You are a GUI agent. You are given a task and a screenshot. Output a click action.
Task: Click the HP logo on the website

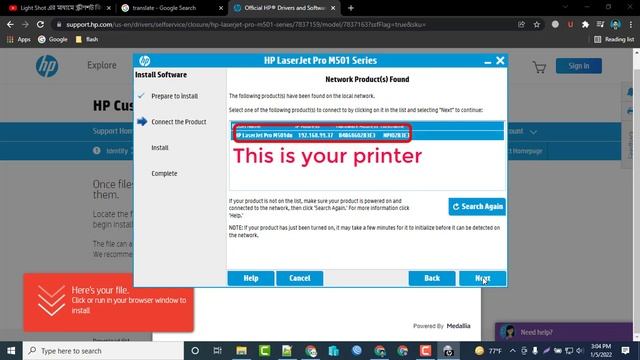47,66
